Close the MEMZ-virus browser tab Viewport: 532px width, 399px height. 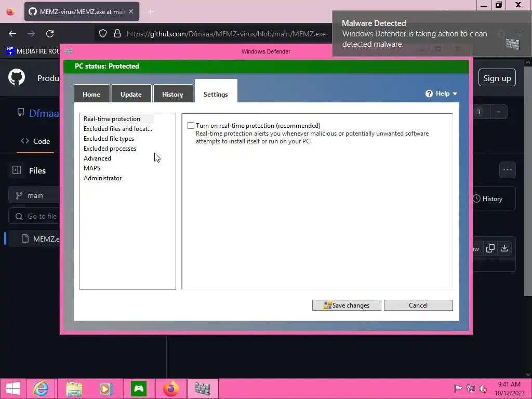coord(131,11)
